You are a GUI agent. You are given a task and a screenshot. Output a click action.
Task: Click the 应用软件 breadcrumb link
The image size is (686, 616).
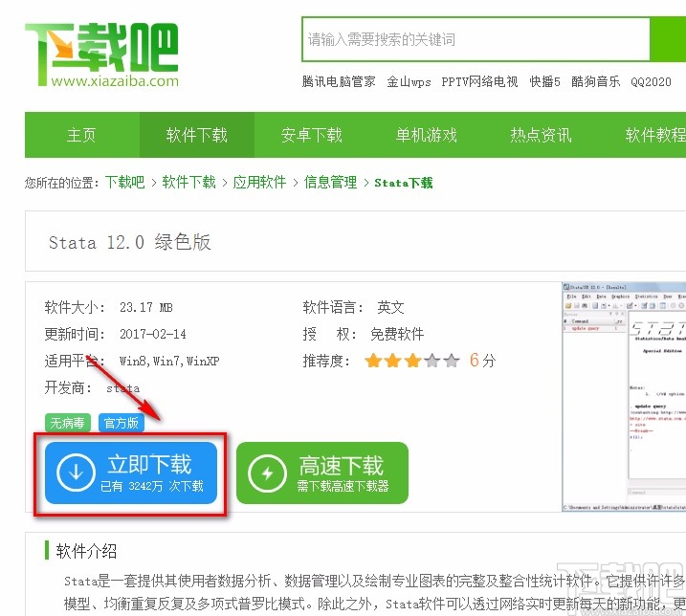click(x=259, y=182)
